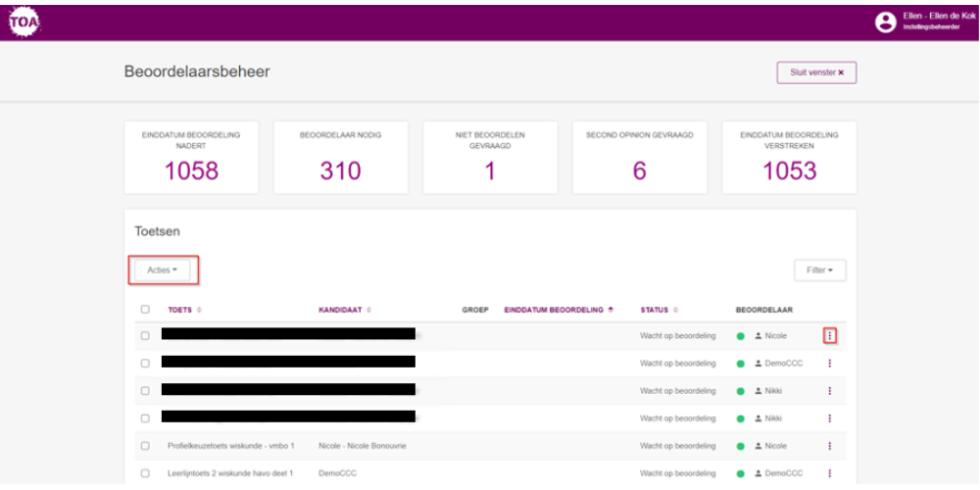Sort by Einddatum beoordeling arrow

coord(611,310)
